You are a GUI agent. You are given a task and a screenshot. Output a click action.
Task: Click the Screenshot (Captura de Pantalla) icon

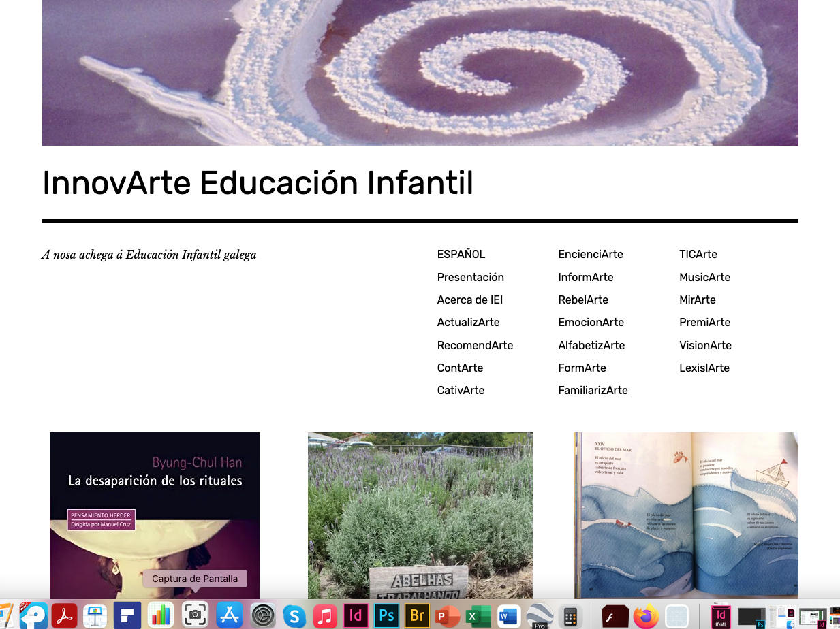(195, 615)
